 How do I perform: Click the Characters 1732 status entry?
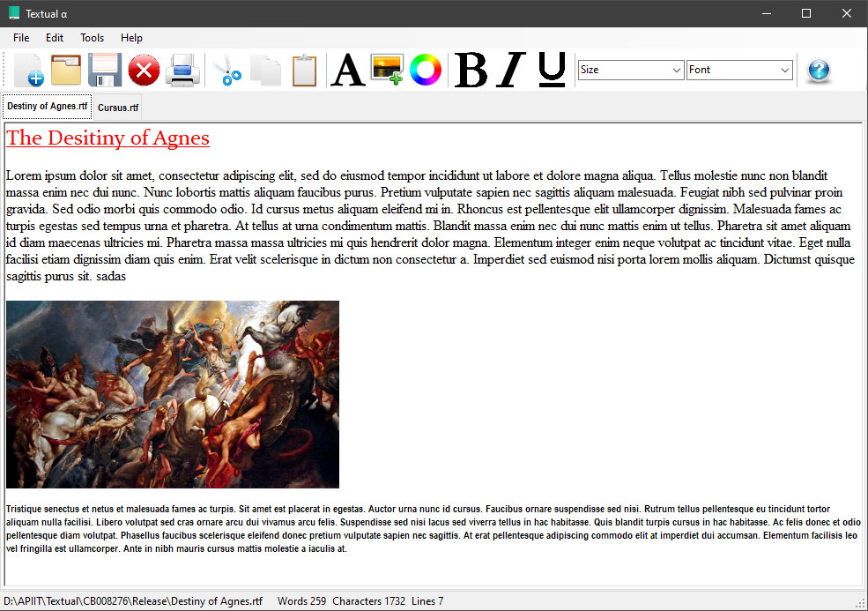click(x=368, y=601)
